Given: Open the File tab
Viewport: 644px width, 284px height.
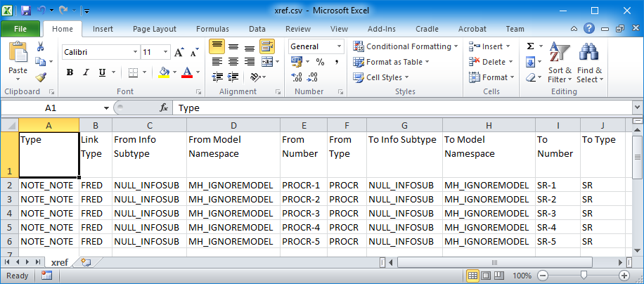Looking at the screenshot, I should [x=20, y=29].
